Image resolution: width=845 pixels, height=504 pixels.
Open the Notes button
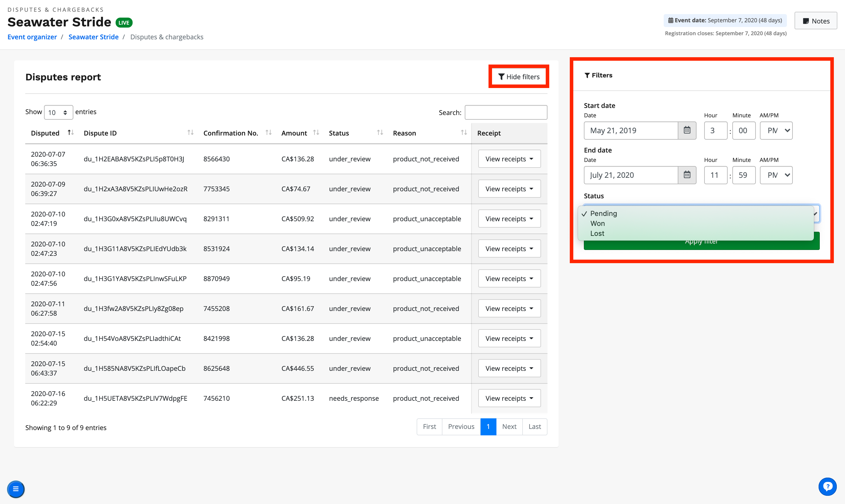pyautogui.click(x=815, y=21)
